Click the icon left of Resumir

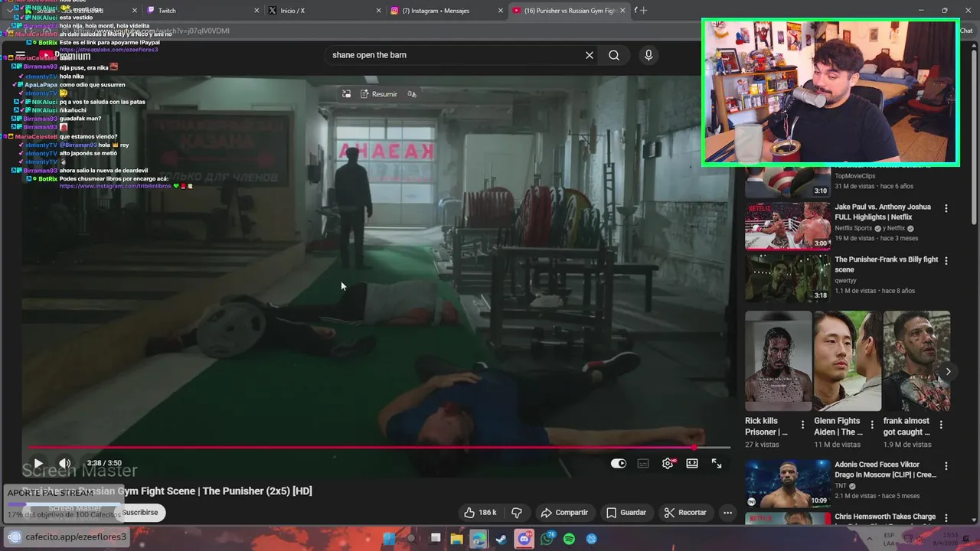tap(347, 94)
